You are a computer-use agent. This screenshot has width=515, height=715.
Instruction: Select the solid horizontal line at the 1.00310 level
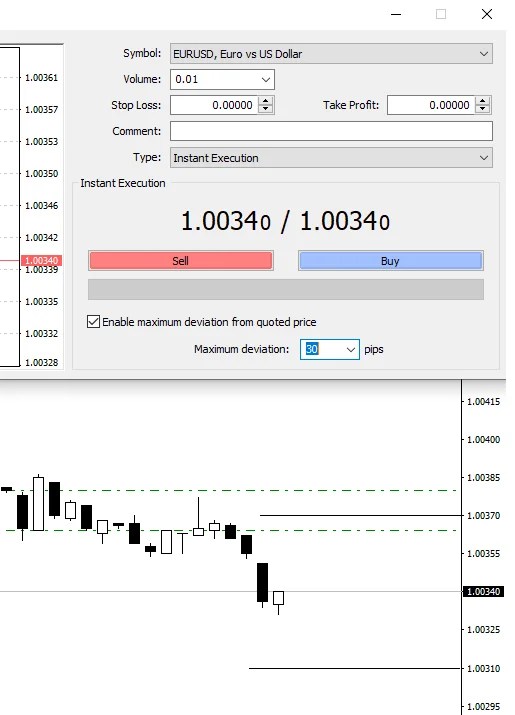click(x=355, y=668)
